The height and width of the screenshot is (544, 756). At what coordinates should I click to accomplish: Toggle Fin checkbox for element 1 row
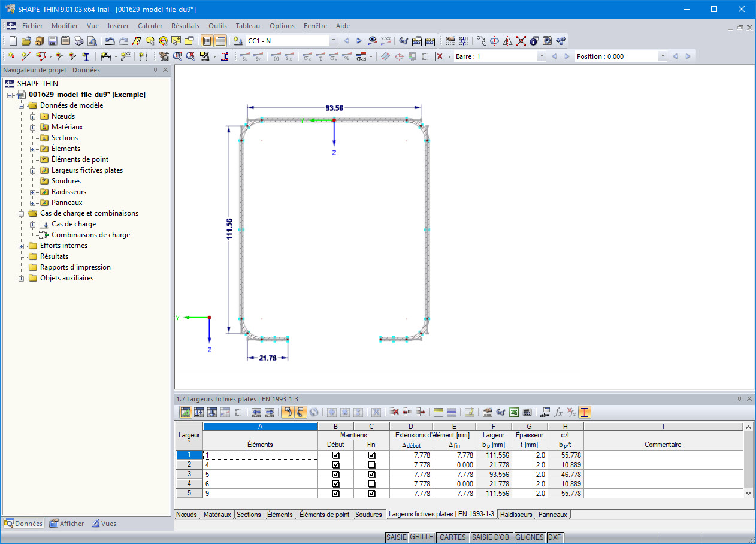(x=371, y=455)
